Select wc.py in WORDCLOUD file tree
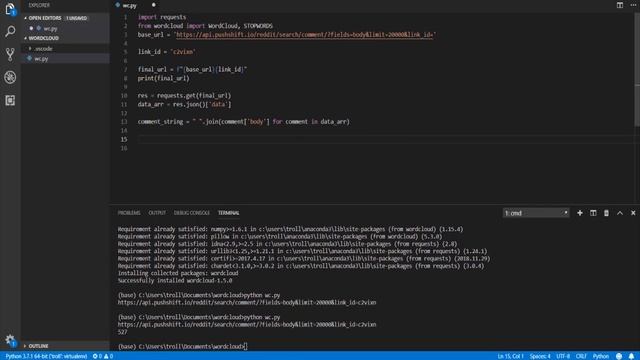This screenshot has width=640, height=360. [41, 59]
